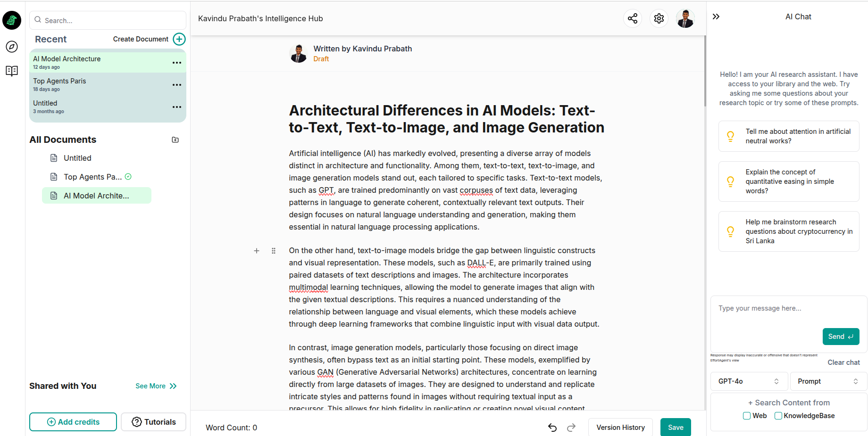Click the Create Document plus icon
868x436 pixels.
[x=179, y=39]
